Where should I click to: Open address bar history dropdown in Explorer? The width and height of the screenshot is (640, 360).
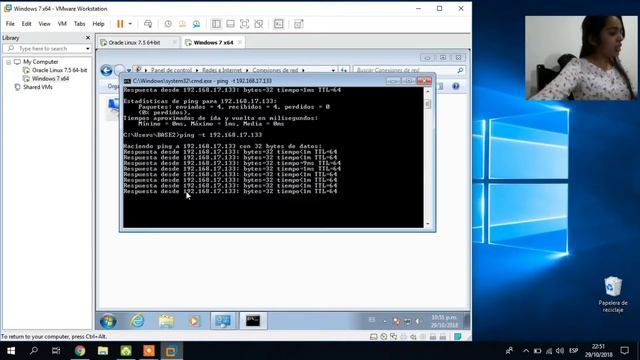click(x=333, y=70)
